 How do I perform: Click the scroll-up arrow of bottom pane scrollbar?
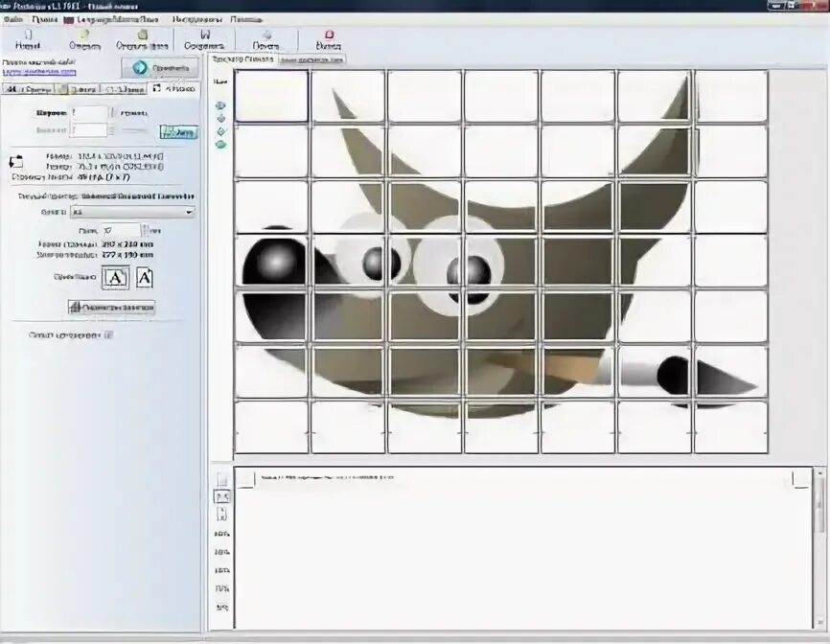(x=819, y=472)
